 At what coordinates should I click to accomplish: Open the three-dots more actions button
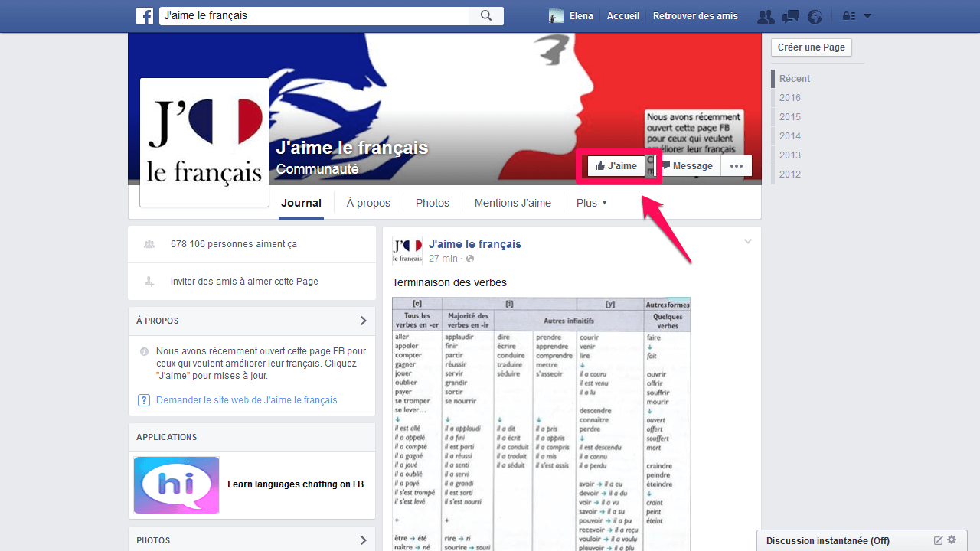(737, 166)
